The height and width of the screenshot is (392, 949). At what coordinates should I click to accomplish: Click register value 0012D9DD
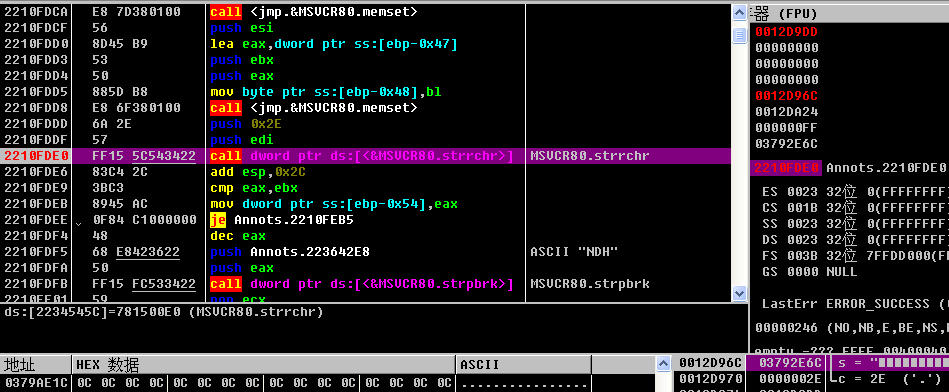pos(786,32)
